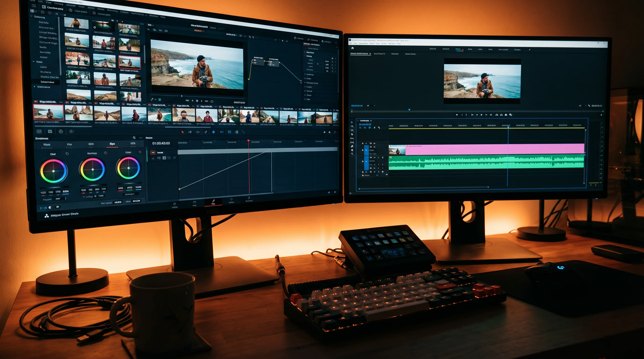Click the 01:00:43:00 timecode field
644x359 pixels.
[161, 143]
